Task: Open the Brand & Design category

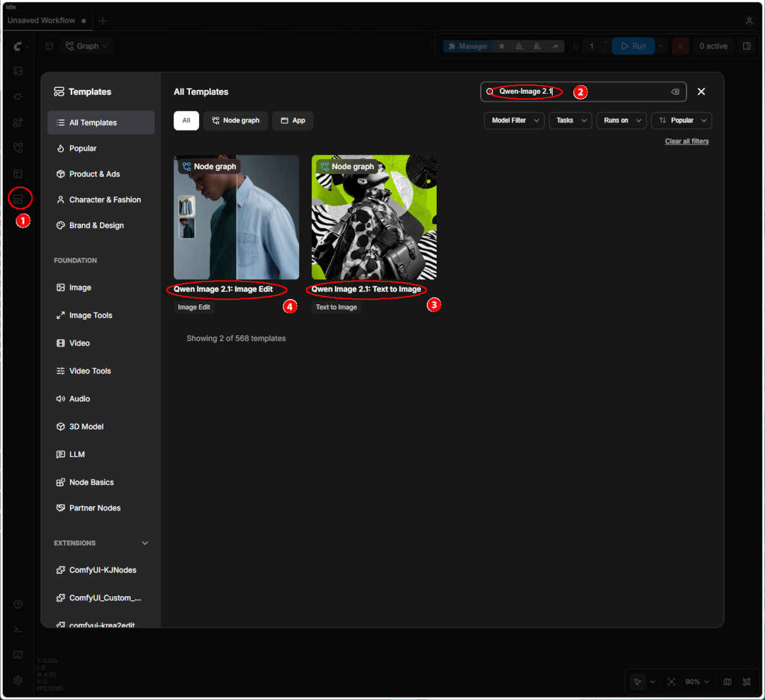Action: pyautogui.click(x=101, y=225)
